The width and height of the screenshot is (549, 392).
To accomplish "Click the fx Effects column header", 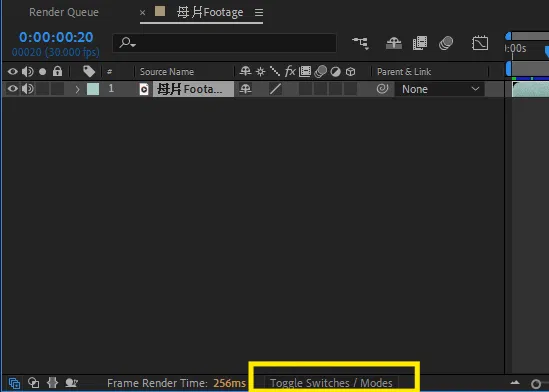I will 290,72.
